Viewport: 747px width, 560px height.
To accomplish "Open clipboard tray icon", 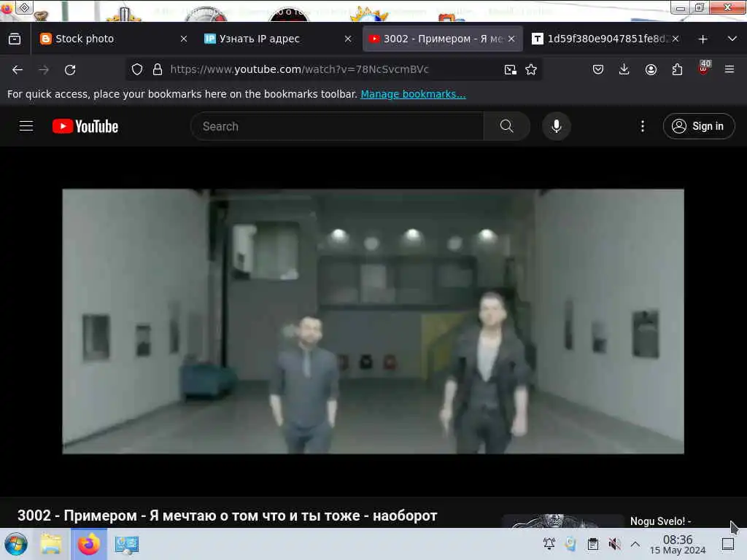I will pos(592,544).
